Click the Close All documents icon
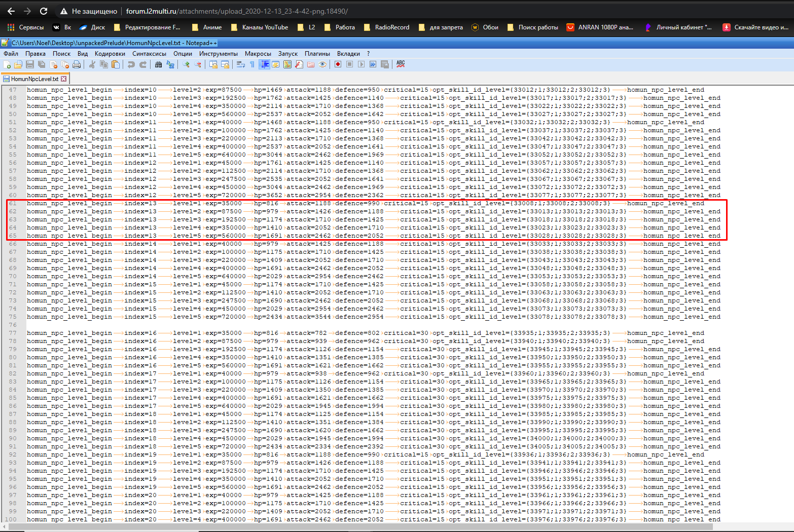The width and height of the screenshot is (794, 532). coord(65,64)
